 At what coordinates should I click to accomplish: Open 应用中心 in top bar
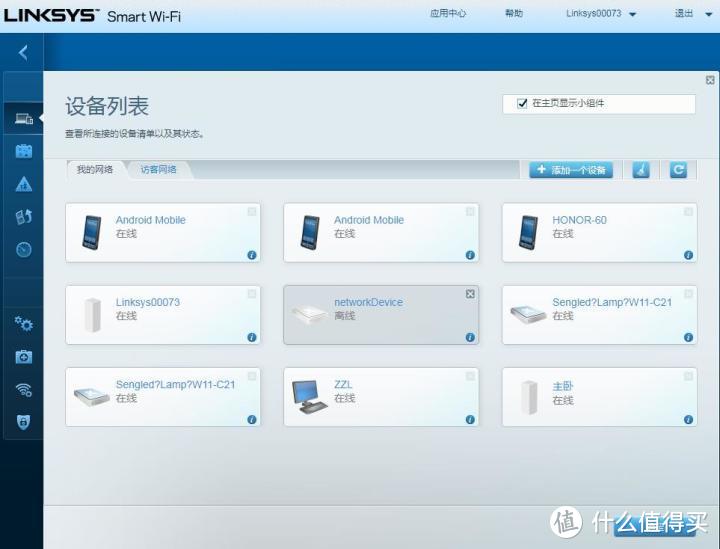click(x=448, y=13)
